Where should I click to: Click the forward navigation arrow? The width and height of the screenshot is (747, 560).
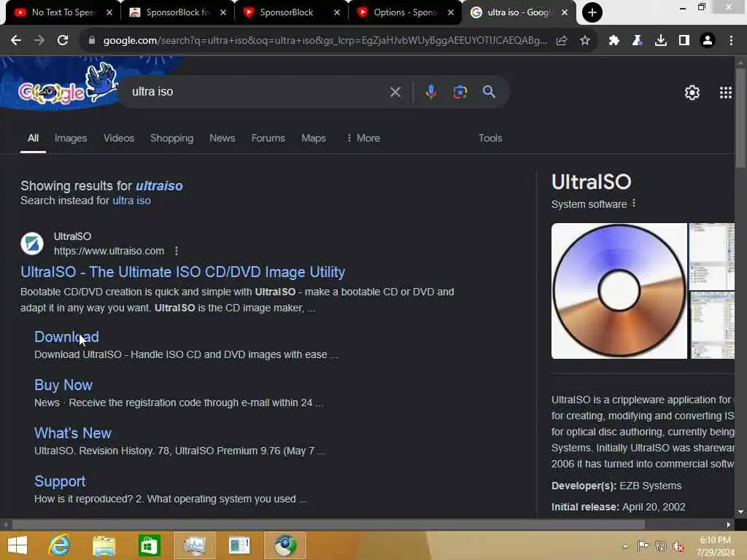click(x=39, y=41)
